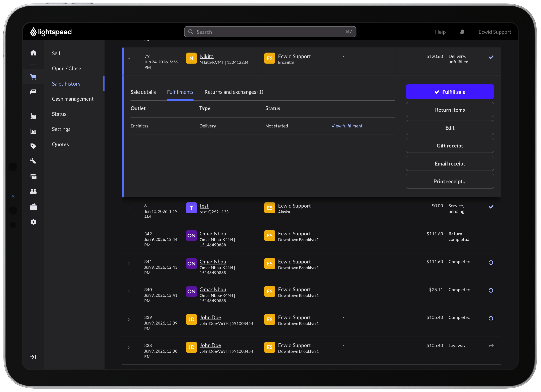Image resolution: width=541 pixels, height=392 pixels.
Task: Toggle the sidebar with the arrow icon
Action: tap(33, 357)
